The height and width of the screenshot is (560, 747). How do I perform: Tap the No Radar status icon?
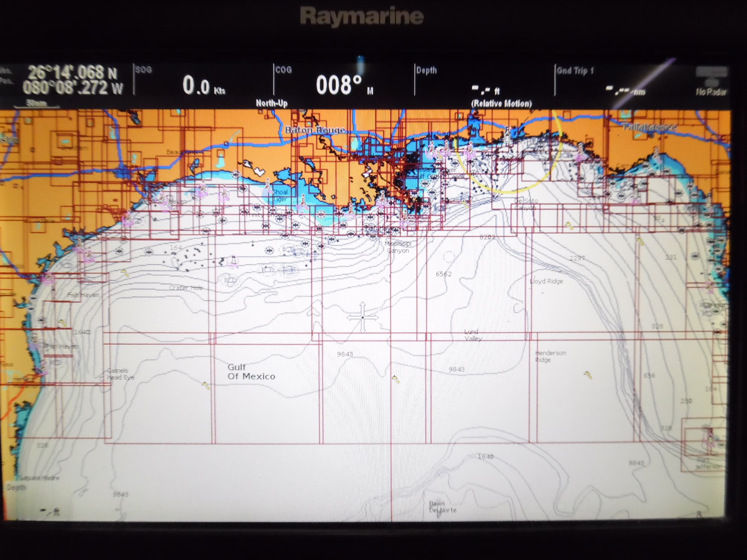711,81
